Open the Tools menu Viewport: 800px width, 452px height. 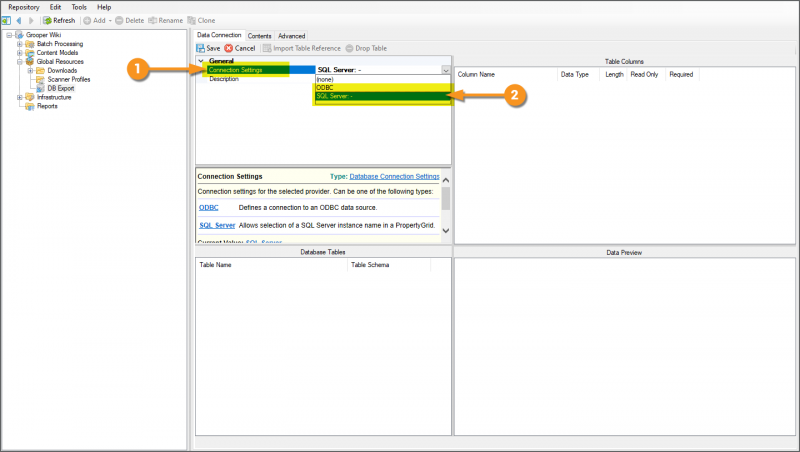[79, 7]
